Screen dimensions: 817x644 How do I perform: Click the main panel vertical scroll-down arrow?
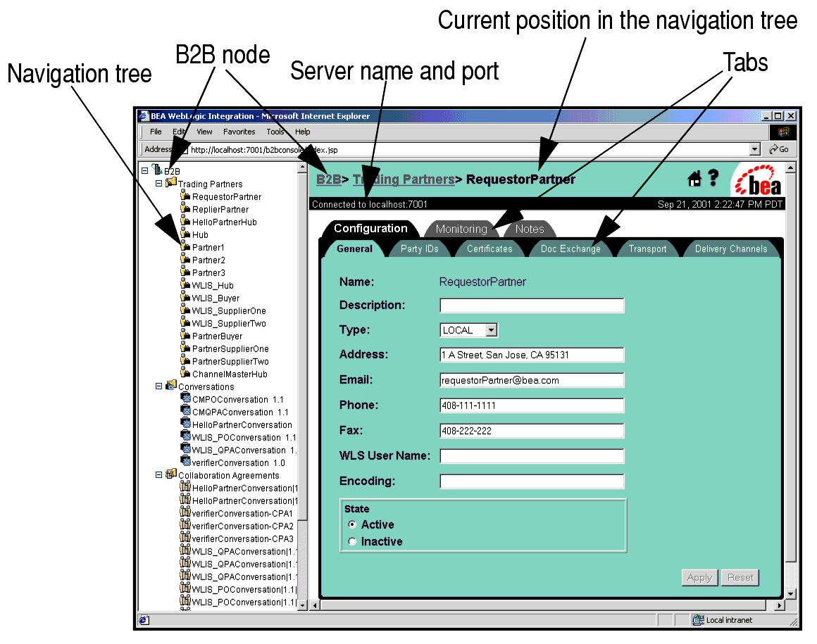pos(790,594)
